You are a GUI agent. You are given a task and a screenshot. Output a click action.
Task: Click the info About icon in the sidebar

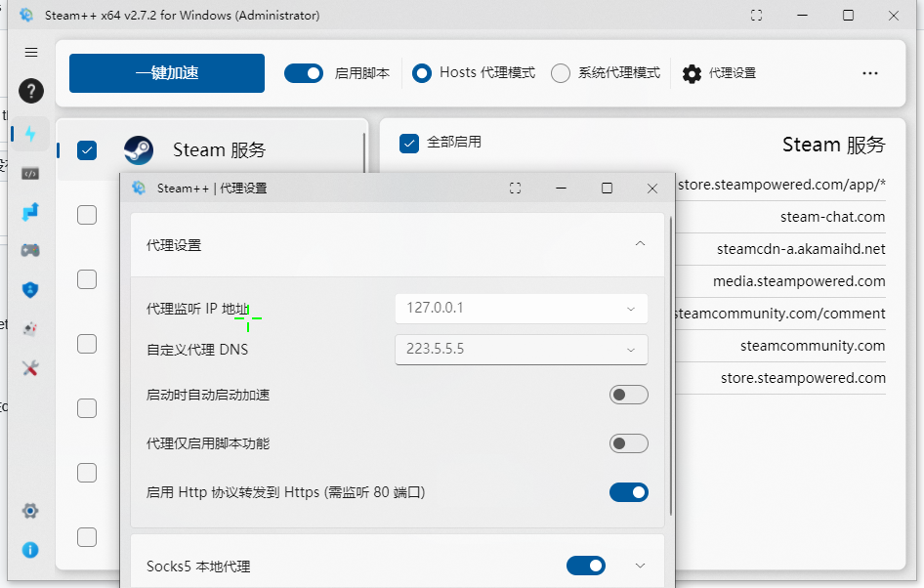pyautogui.click(x=30, y=550)
